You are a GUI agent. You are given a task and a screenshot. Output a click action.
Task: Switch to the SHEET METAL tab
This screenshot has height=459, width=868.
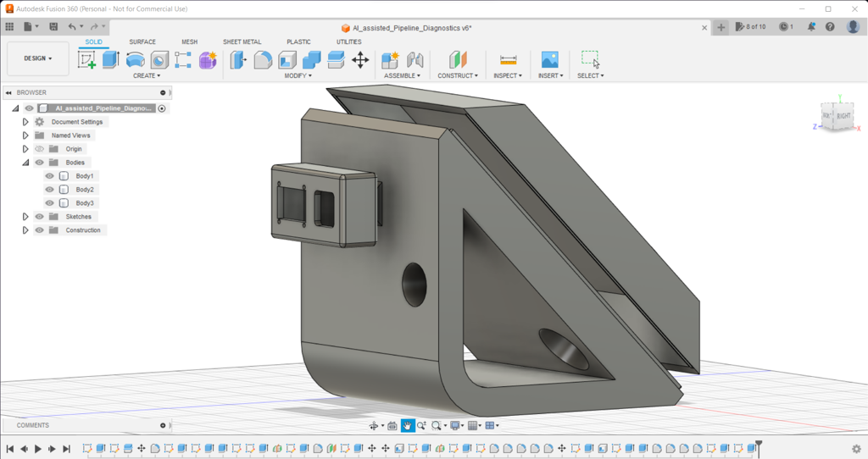pyautogui.click(x=242, y=41)
